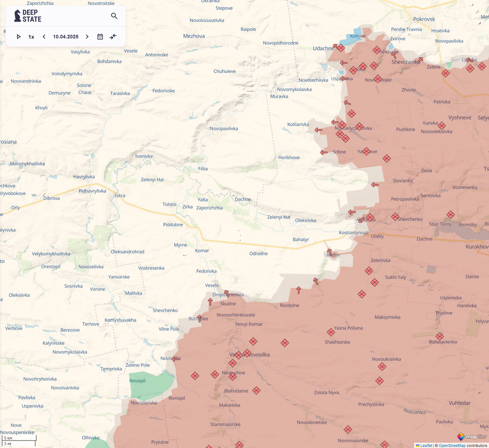This screenshot has height=448, width=489.
Task: Go to the next date
Action: [x=87, y=37]
